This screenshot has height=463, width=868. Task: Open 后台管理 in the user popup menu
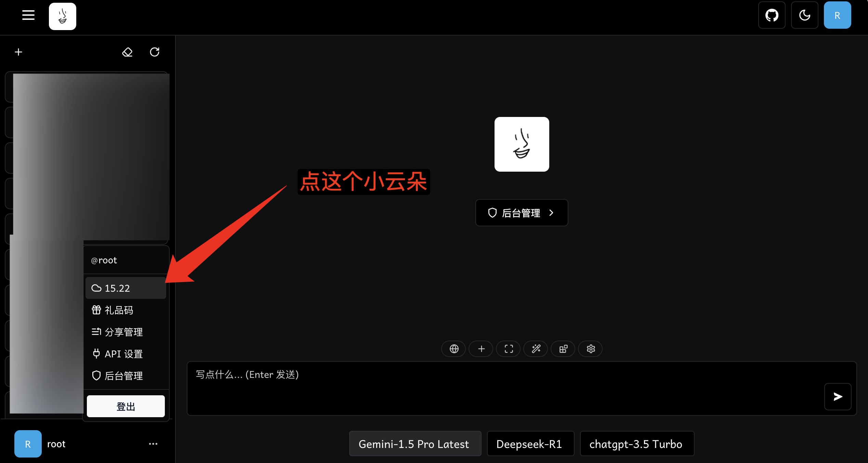click(126, 376)
